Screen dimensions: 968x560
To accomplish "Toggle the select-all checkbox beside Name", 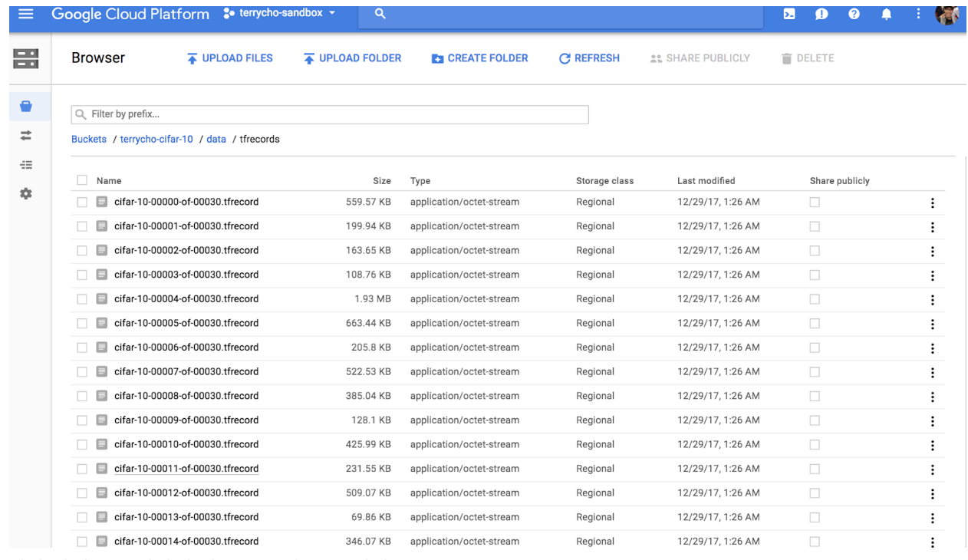I will coord(82,180).
